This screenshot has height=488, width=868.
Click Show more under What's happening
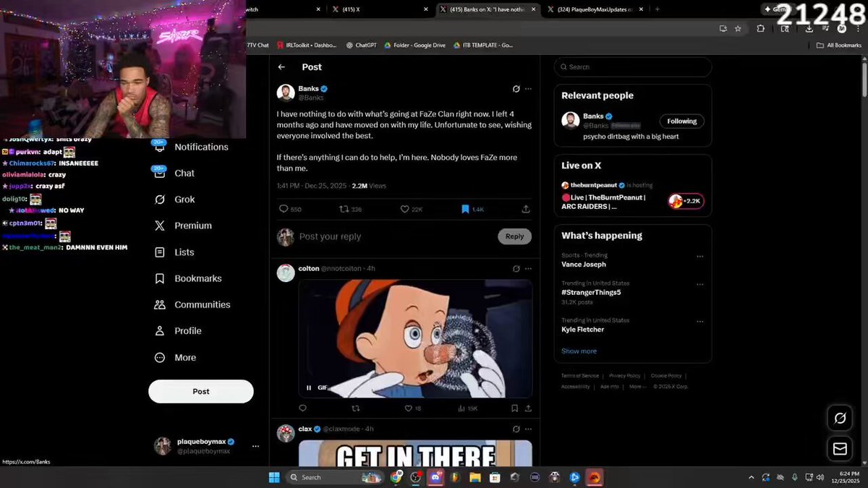[x=579, y=351]
